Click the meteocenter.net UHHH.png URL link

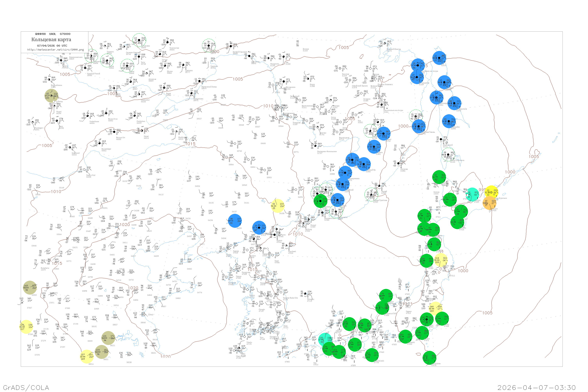(55, 50)
